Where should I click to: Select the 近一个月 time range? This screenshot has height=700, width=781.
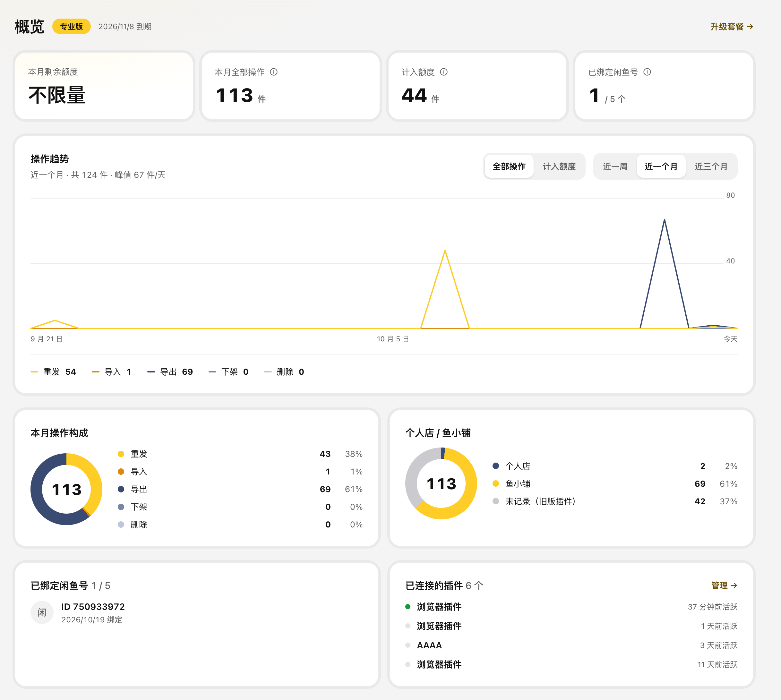point(661,166)
